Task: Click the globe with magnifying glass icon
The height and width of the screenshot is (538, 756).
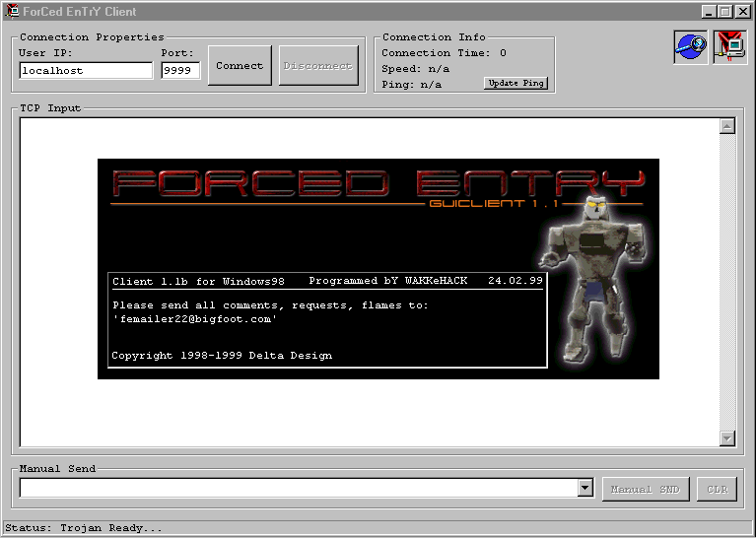Action: coord(690,47)
